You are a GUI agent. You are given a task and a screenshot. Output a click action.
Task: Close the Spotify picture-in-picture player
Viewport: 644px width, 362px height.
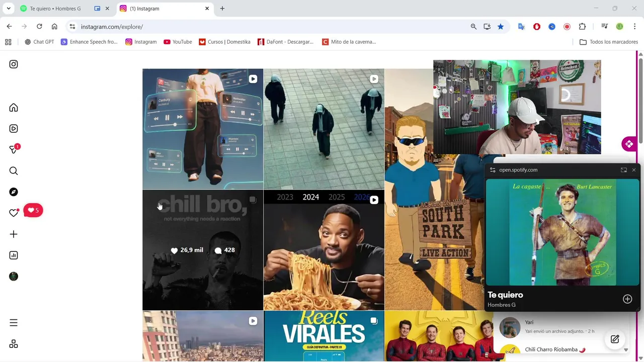pos(634,170)
